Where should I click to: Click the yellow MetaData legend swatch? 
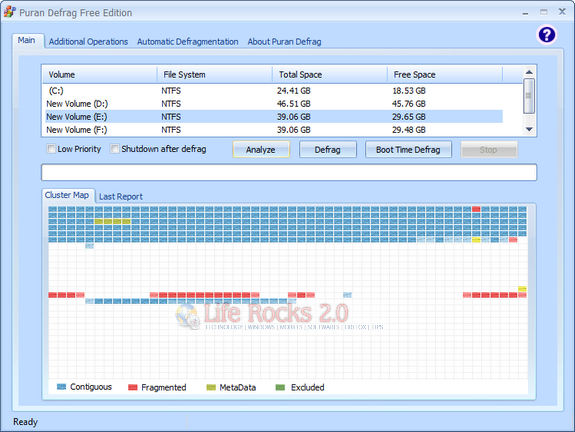pos(211,387)
